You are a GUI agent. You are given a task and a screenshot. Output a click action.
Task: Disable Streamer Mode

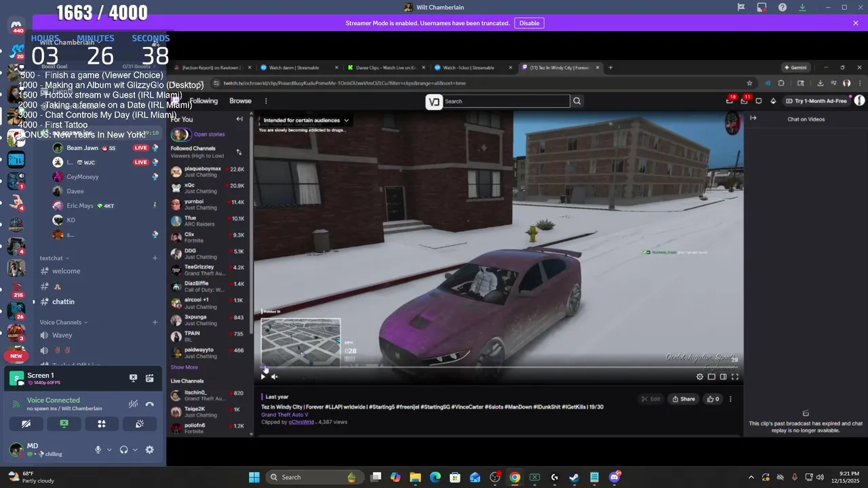[529, 23]
